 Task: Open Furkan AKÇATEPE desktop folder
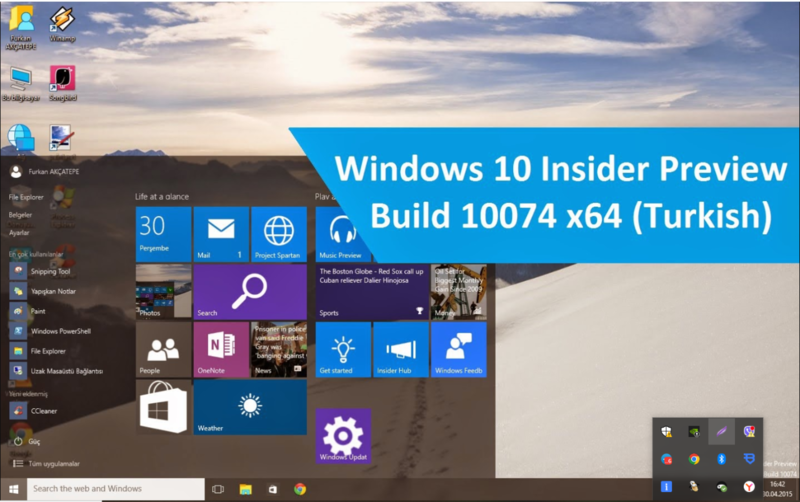(x=21, y=27)
